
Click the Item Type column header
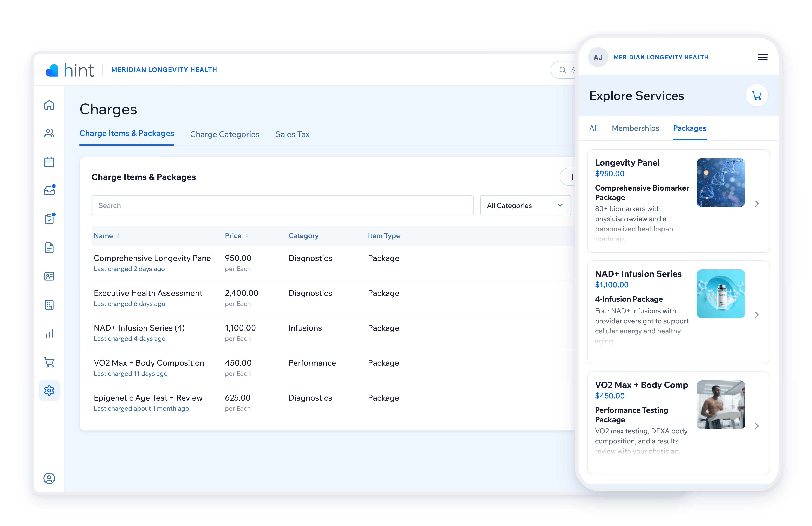coord(384,236)
